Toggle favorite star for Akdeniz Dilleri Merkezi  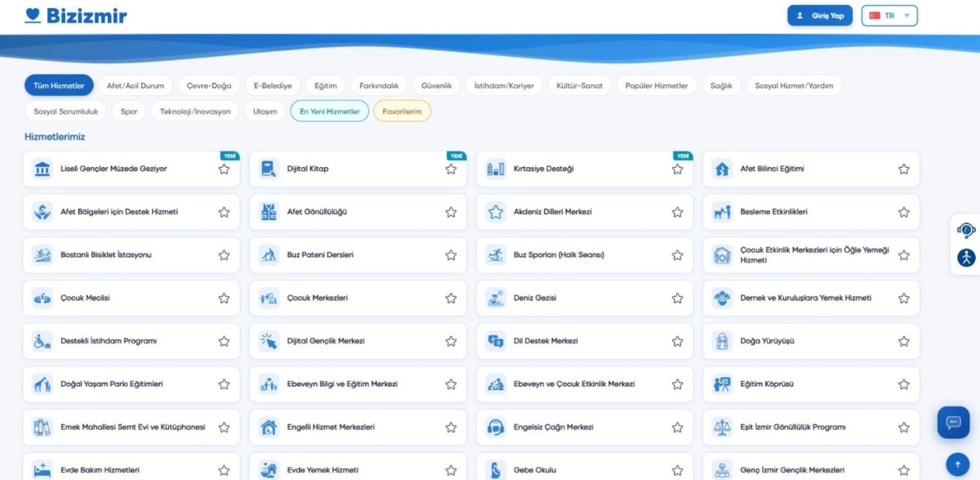[677, 212]
